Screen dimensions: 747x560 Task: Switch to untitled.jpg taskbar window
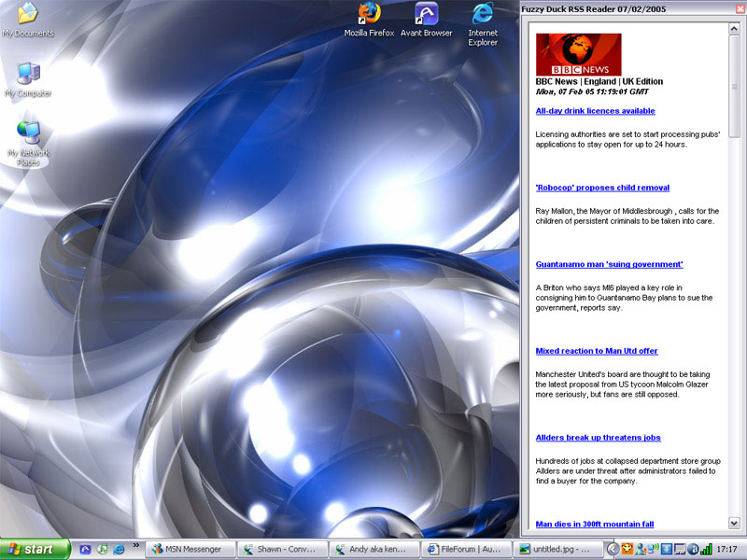(x=557, y=549)
